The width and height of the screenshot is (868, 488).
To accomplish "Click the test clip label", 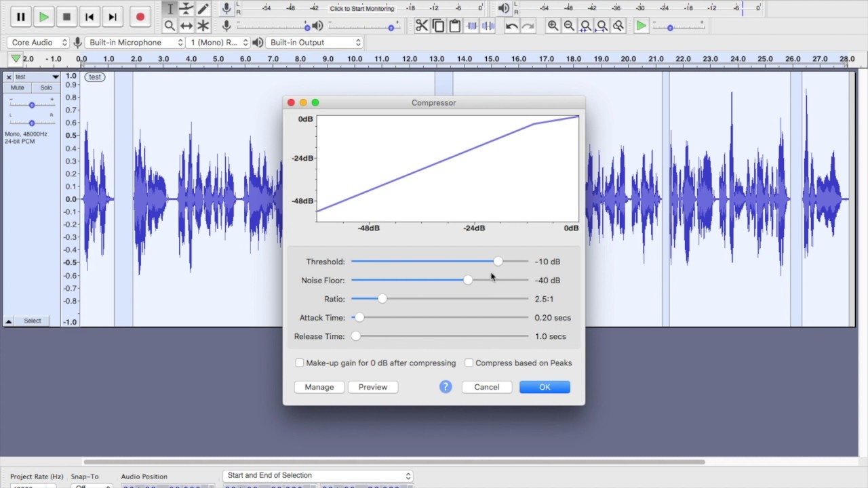I will [x=95, y=77].
